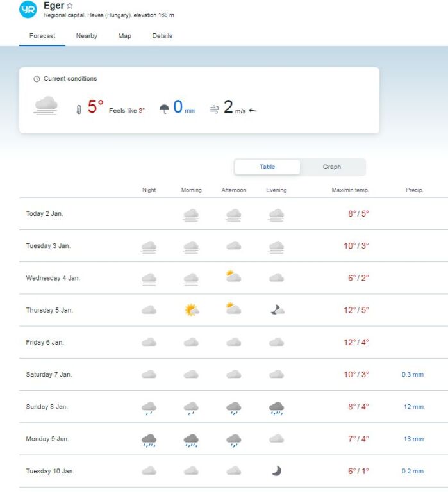Click the umbrella precipitation icon

[164, 109]
